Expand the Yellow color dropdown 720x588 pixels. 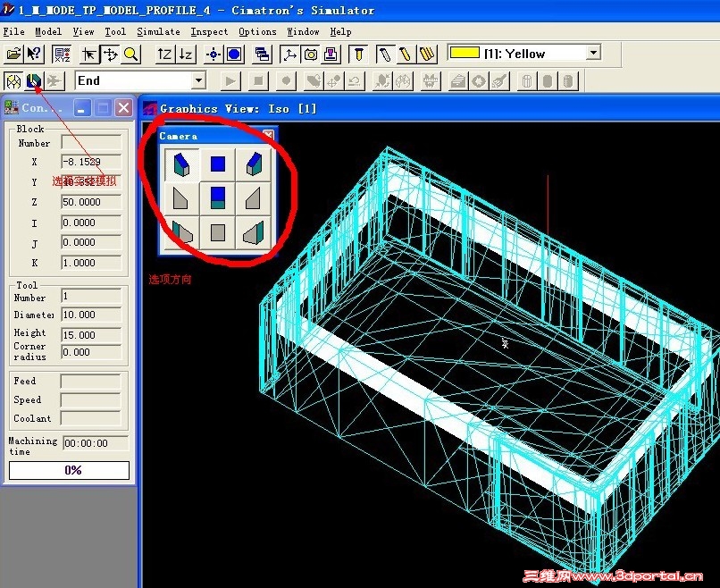pos(593,53)
